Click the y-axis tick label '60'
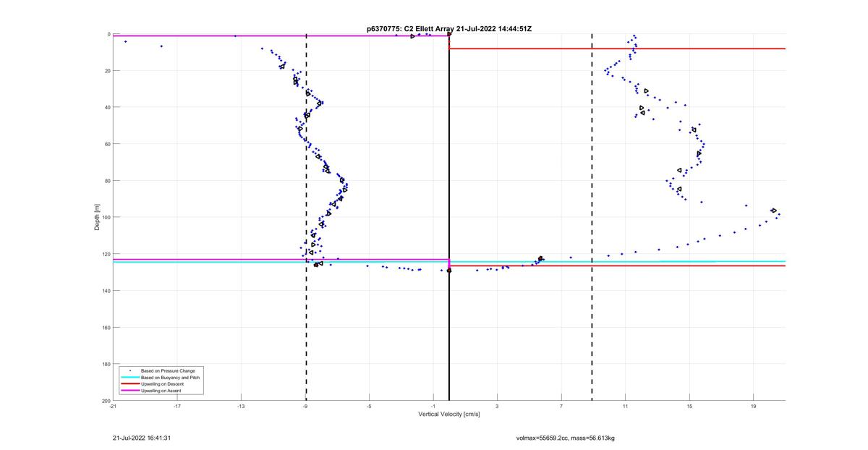This screenshot has width=868, height=450. point(107,144)
